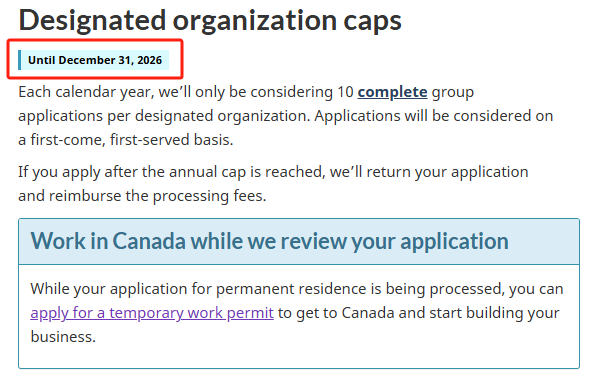Image resolution: width=592 pixels, height=376 pixels.
Task: Click the number '10' in the first paragraph
Action: 345,92
